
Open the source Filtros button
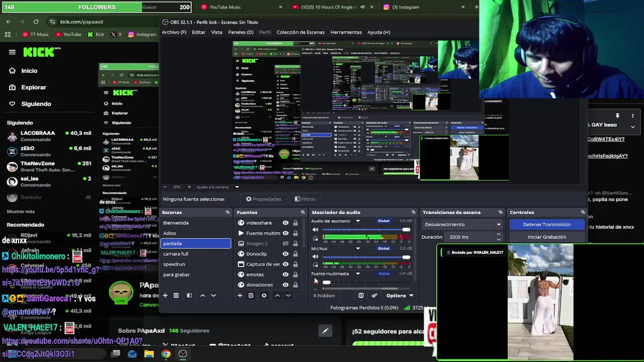[305, 199]
